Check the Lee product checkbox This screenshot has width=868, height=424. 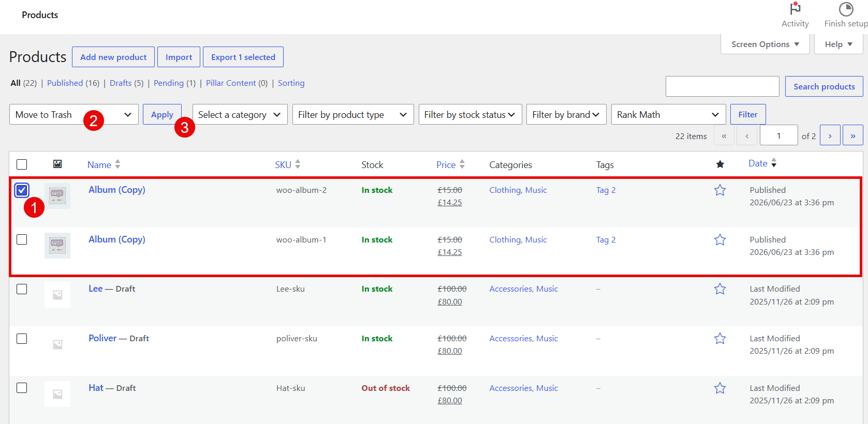coord(22,289)
